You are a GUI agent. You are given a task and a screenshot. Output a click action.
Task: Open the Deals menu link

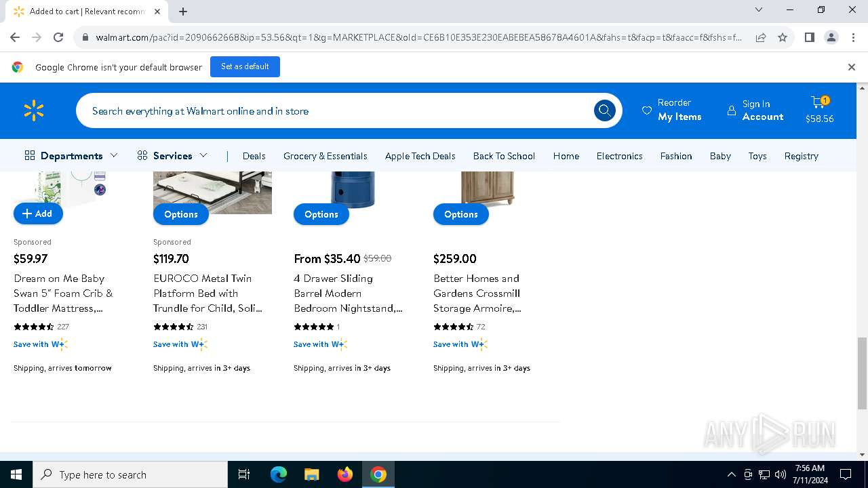click(254, 156)
